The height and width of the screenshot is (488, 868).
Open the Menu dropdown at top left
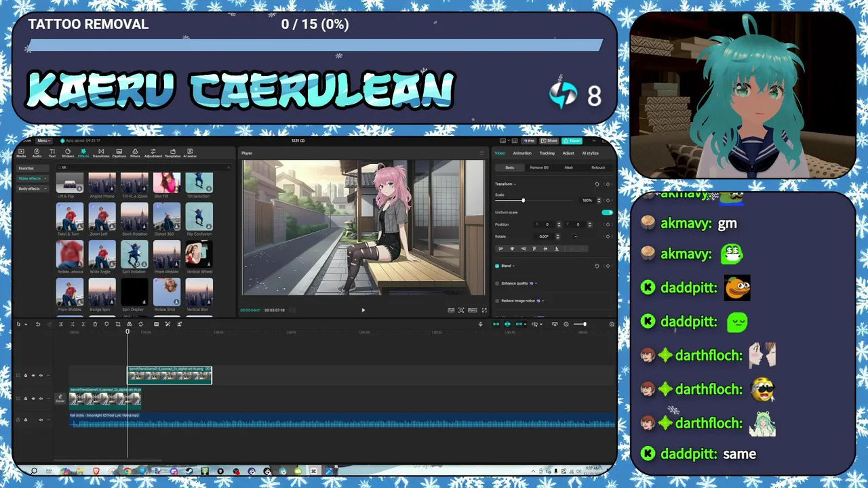[43, 140]
